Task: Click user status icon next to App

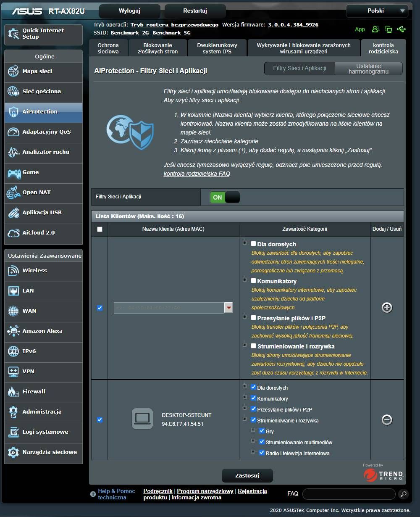Action: click(x=375, y=29)
